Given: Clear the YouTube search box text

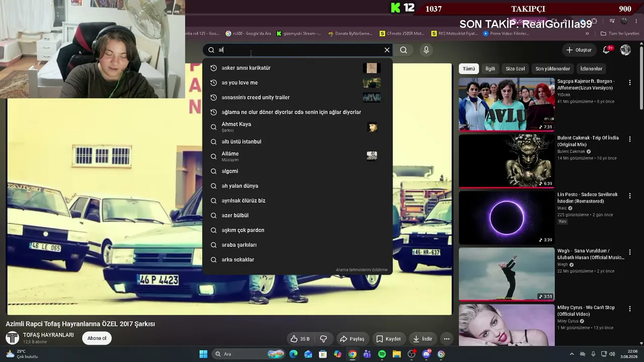Looking at the screenshot, I should tap(387, 50).
